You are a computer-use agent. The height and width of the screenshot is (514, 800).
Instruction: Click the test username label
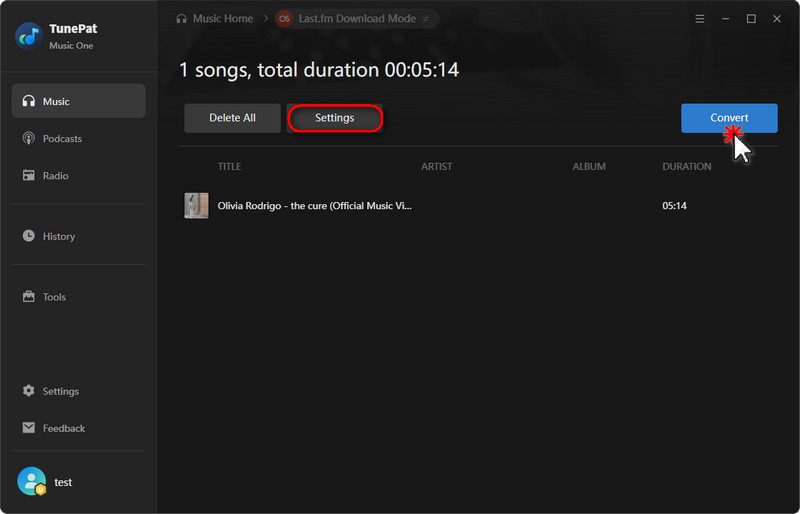[63, 482]
